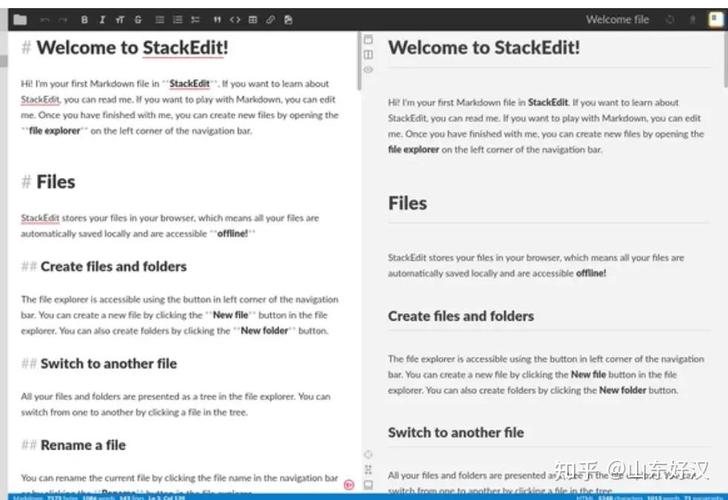Click the editor pane vertical scrollbar
The image size is (728, 500).
point(359,60)
